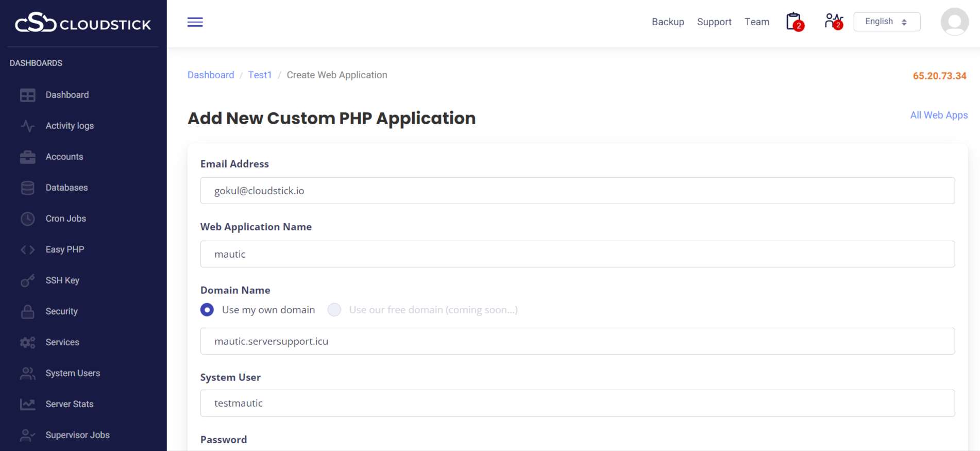Click the Security lock icon
The image size is (980, 451).
pos(28,312)
